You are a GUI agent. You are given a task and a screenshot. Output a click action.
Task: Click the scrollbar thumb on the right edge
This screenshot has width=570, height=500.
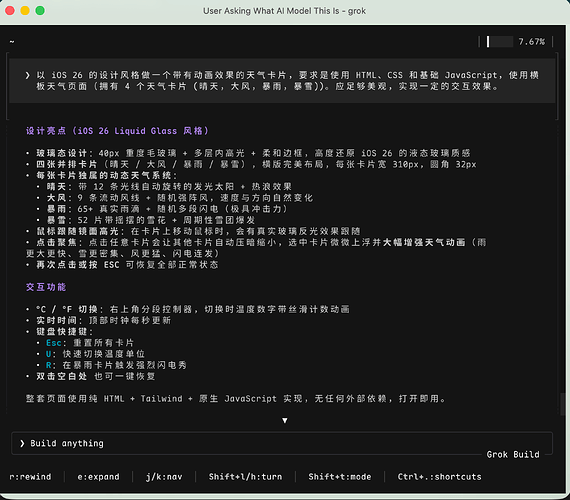click(562, 404)
